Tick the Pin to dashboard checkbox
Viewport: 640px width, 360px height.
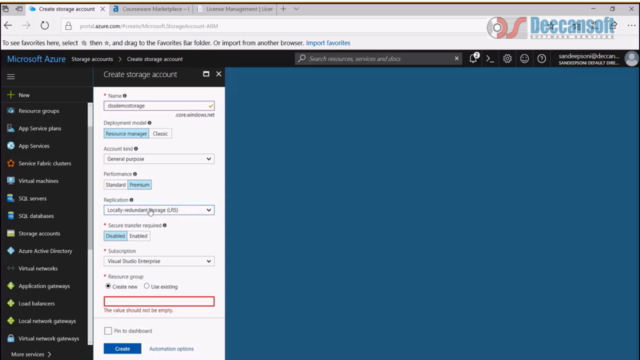click(x=108, y=331)
